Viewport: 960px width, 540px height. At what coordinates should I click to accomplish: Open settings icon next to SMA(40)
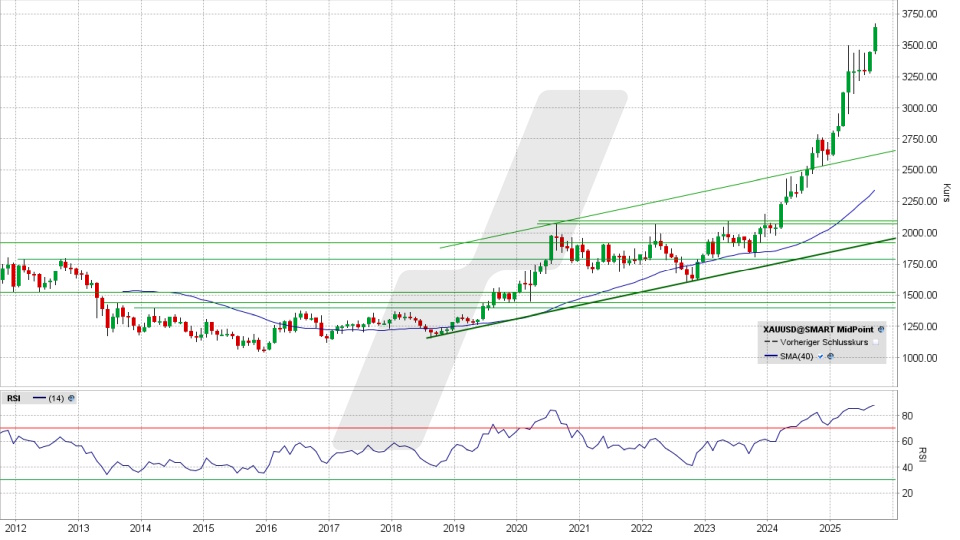(830, 356)
